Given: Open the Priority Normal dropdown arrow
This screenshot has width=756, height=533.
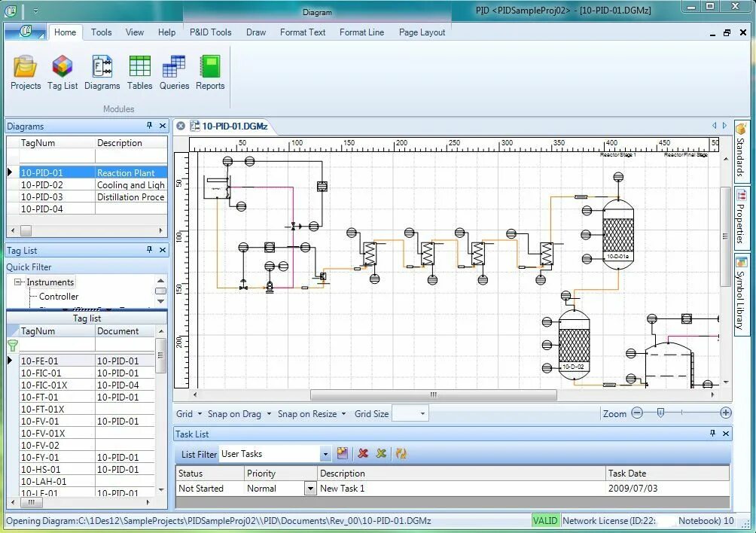Looking at the screenshot, I should [x=310, y=489].
